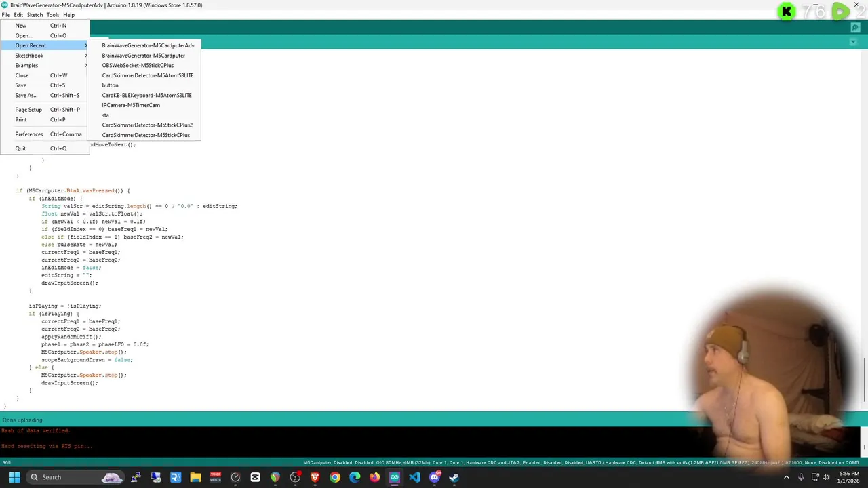Click 'Hash of data verified.' console line
868x488 pixels.
click(36, 431)
